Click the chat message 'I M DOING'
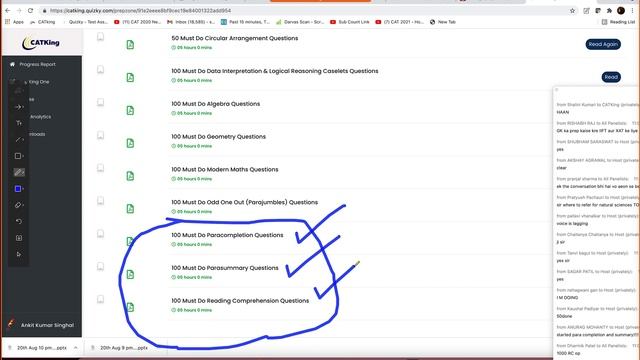This screenshot has width=640, height=360. click(567, 298)
